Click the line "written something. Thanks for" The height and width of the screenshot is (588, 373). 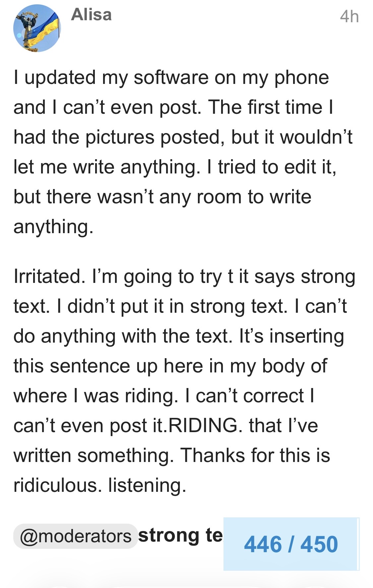(x=171, y=455)
